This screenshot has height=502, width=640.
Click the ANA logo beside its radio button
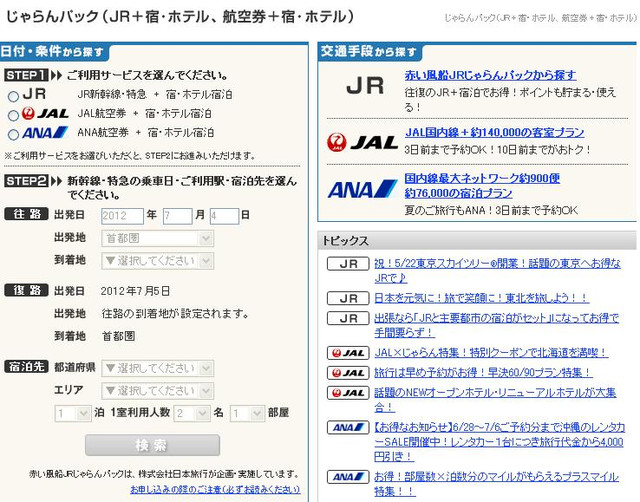coord(45,133)
